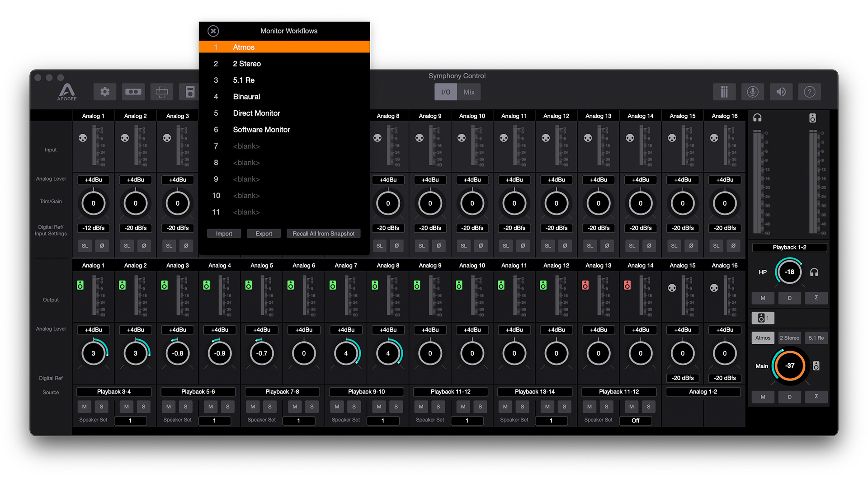Enable SoftLimit SL on Analog 1 input
868x488 pixels.
coord(85,245)
